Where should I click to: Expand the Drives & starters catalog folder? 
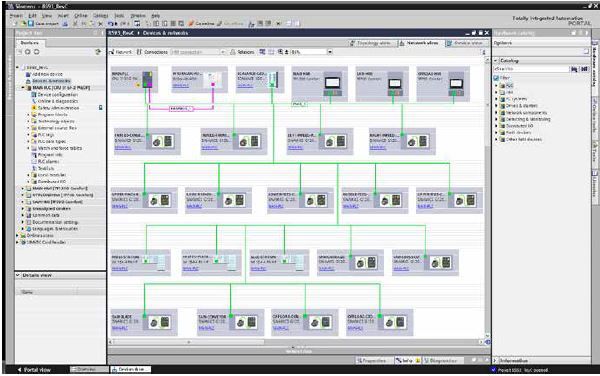[496, 106]
